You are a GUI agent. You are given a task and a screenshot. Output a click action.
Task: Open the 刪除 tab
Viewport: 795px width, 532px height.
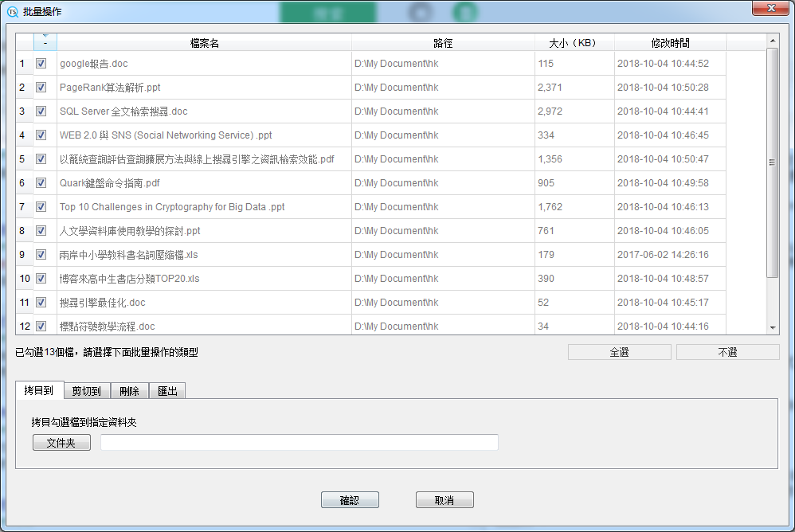coord(129,391)
